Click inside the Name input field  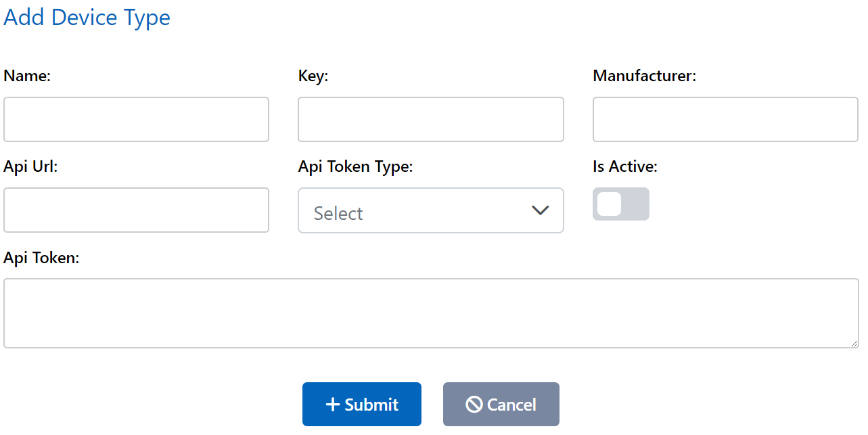pos(135,119)
